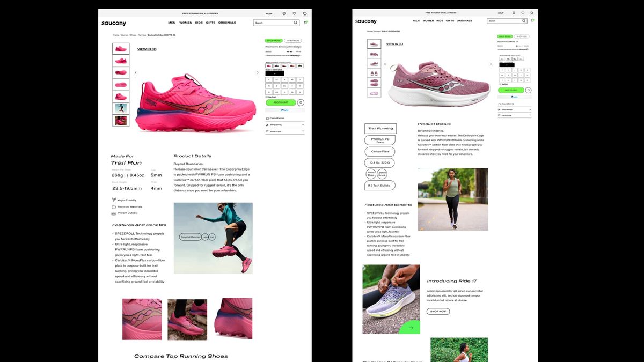Open KIDS menu on Endorphin Edge page
The width and height of the screenshot is (644, 362).
coord(199,23)
